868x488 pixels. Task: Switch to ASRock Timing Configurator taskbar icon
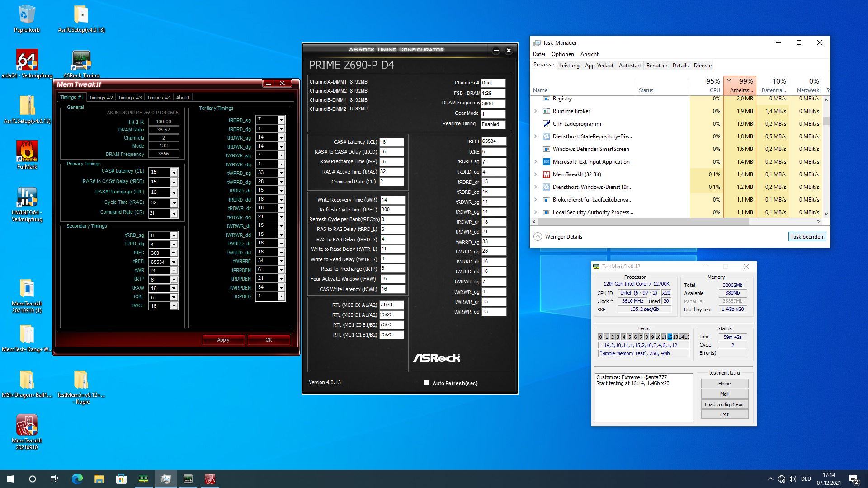click(188, 479)
